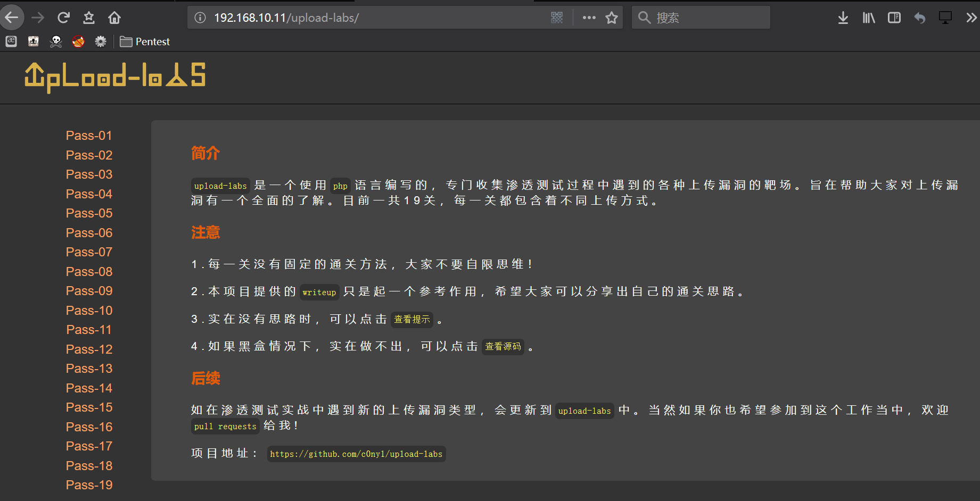Open the QR code icon in address bar
The width and height of the screenshot is (980, 501).
click(x=557, y=18)
